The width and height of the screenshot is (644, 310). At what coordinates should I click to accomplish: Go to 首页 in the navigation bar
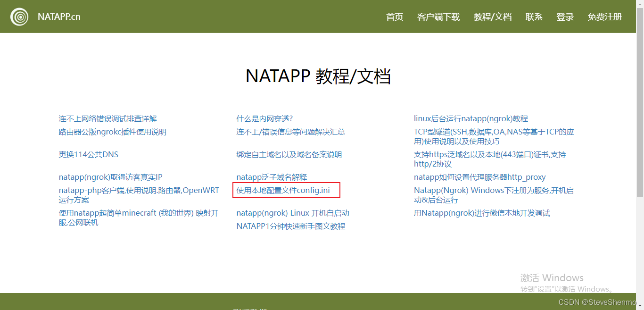coord(395,17)
